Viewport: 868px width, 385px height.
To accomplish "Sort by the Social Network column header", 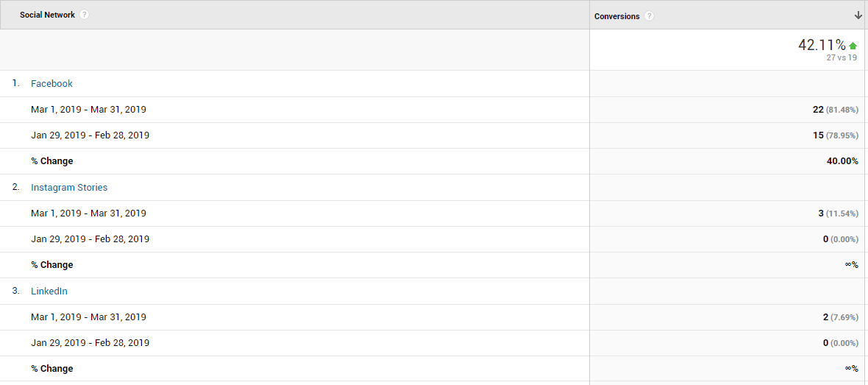I will coord(47,15).
